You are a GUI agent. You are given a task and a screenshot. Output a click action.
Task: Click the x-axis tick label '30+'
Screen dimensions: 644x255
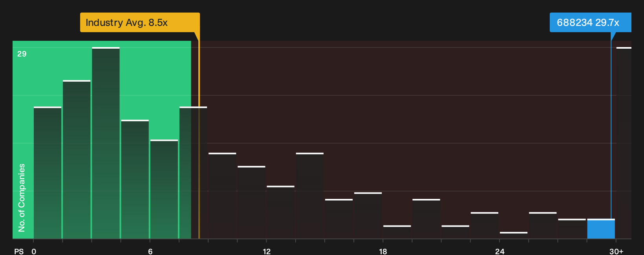pyautogui.click(x=616, y=251)
